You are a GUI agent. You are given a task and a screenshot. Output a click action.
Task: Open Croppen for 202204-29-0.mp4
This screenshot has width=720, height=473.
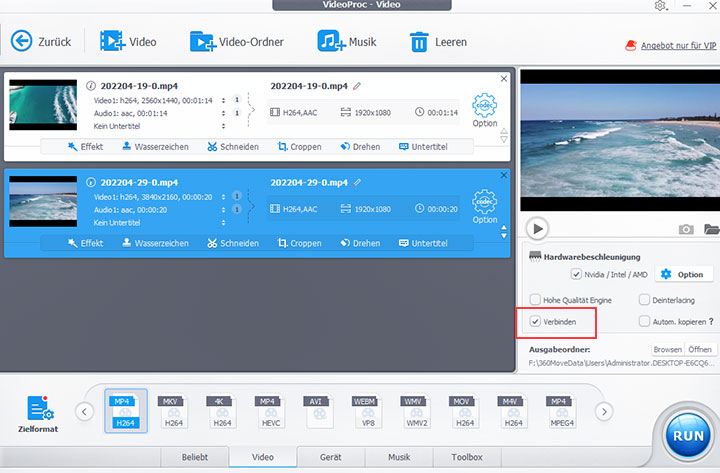(x=299, y=243)
